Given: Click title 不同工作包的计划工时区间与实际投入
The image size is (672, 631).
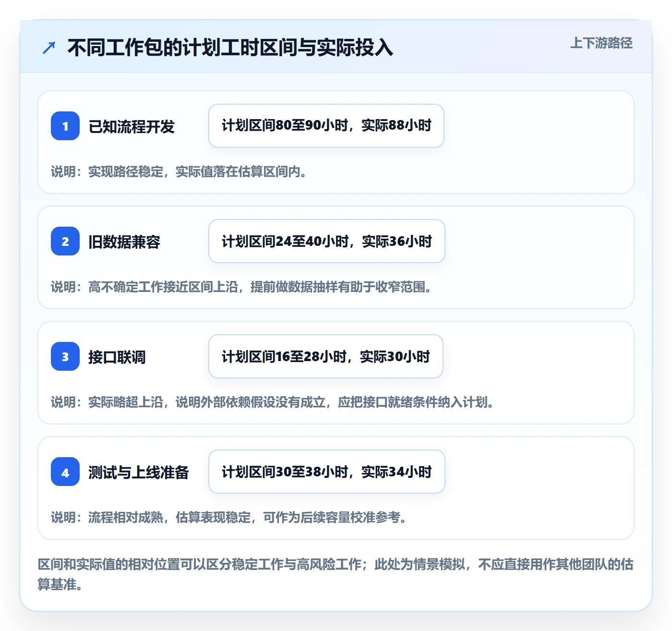Looking at the screenshot, I should coord(230,48).
